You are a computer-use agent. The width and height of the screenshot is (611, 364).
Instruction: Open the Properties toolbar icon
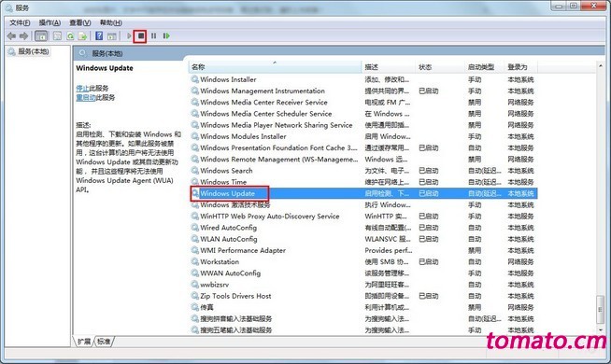(x=57, y=36)
